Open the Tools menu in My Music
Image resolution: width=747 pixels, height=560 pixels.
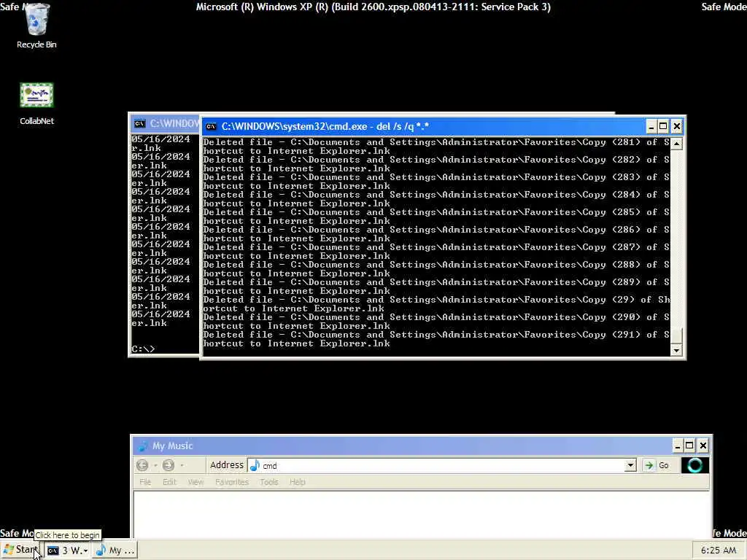(269, 482)
